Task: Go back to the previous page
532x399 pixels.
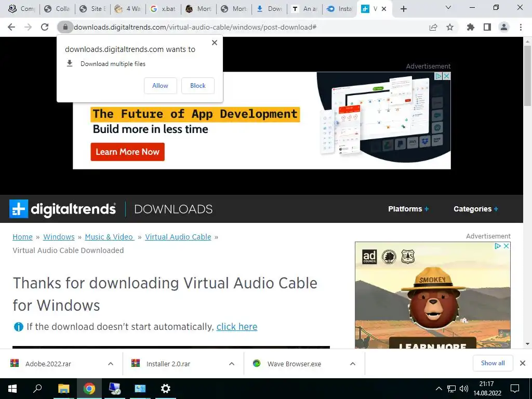Action: coord(11,27)
